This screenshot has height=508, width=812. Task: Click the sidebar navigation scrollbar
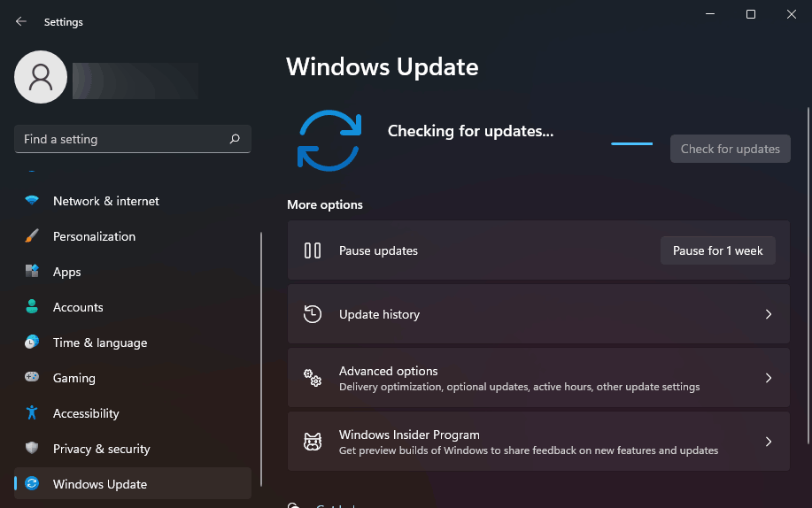coord(261,358)
